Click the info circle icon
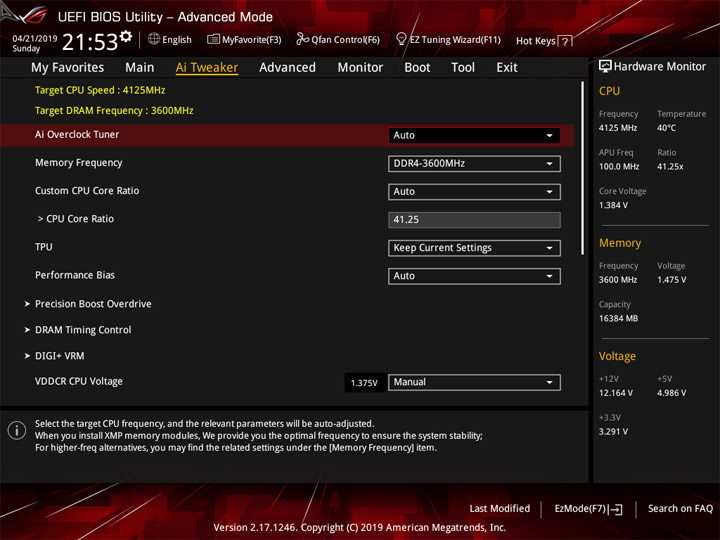 [17, 430]
